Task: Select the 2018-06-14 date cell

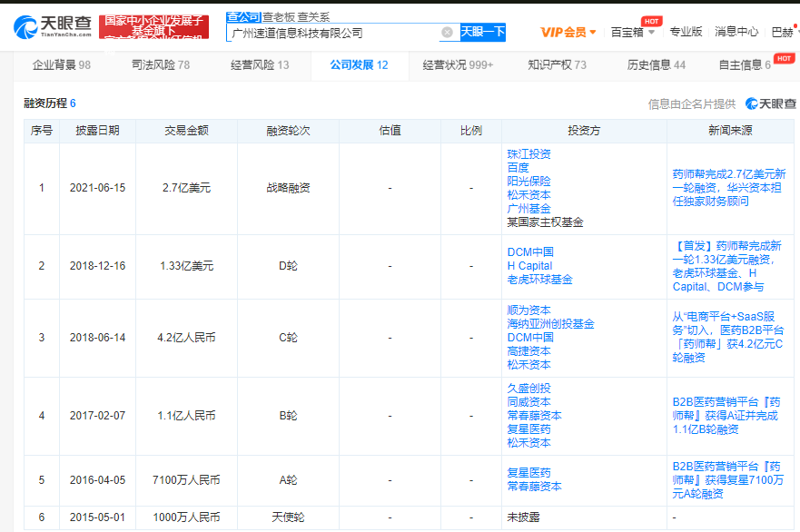Action: tap(97, 337)
